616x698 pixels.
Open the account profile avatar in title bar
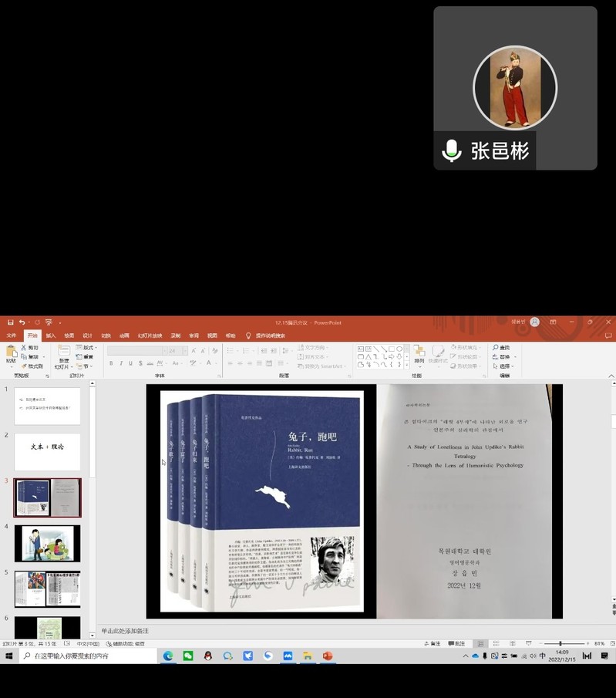pyautogui.click(x=535, y=322)
